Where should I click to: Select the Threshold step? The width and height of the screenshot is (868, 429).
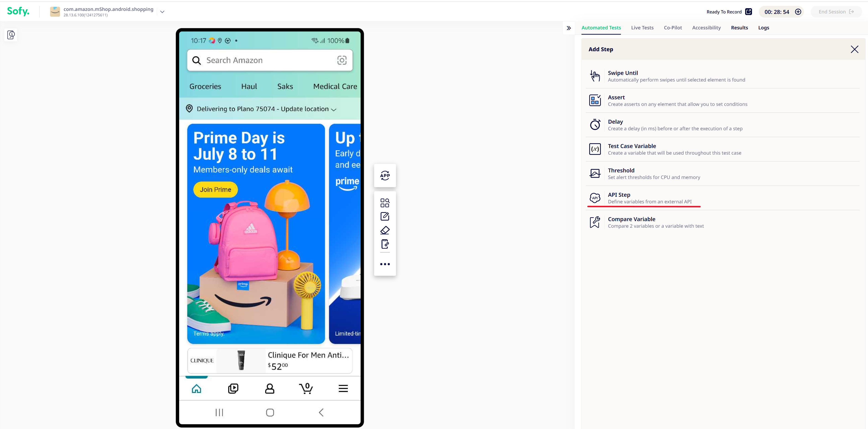tap(722, 174)
